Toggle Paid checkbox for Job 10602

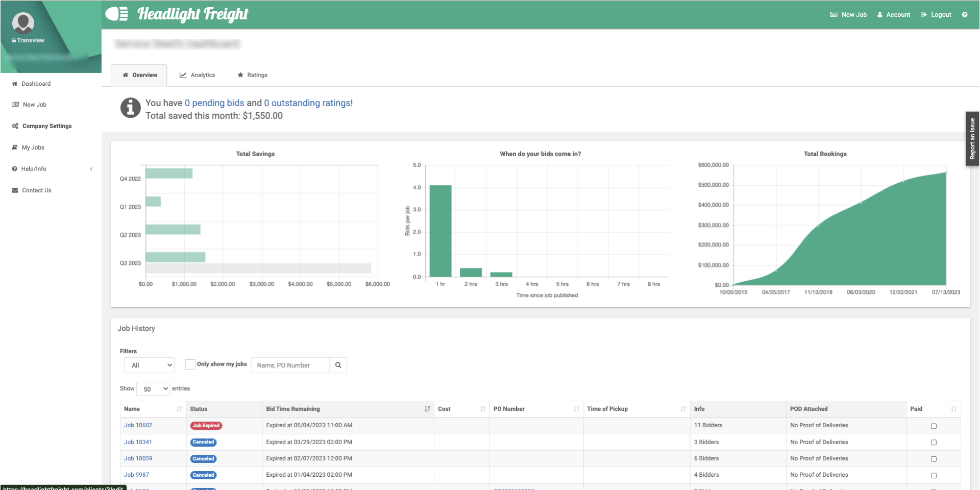click(x=934, y=426)
